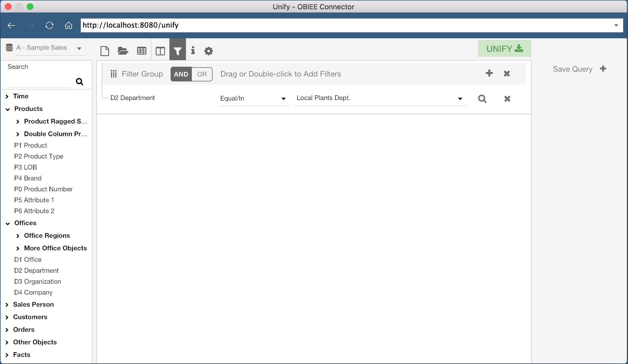Add a new filter with plus icon

(489, 73)
